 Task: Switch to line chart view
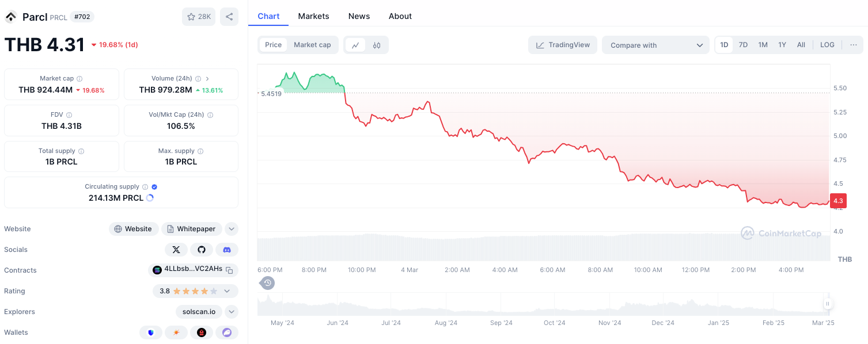tap(355, 45)
